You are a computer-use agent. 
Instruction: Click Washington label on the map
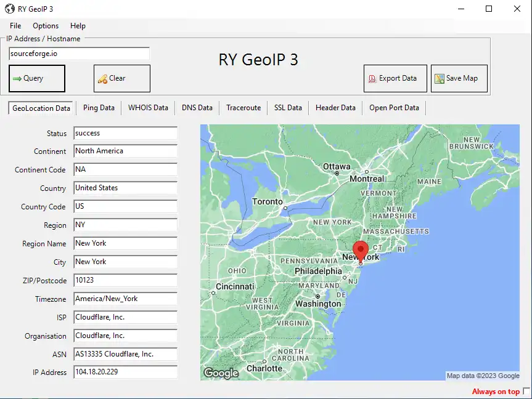(x=318, y=304)
